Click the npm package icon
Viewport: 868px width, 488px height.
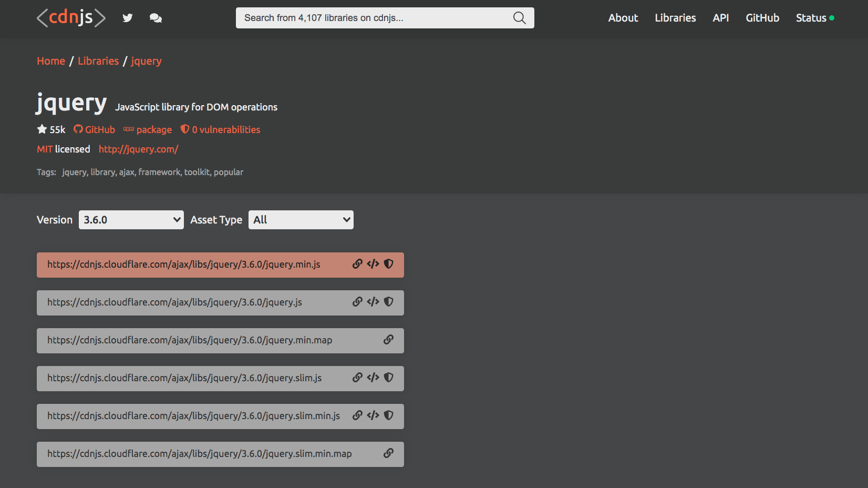(x=129, y=129)
